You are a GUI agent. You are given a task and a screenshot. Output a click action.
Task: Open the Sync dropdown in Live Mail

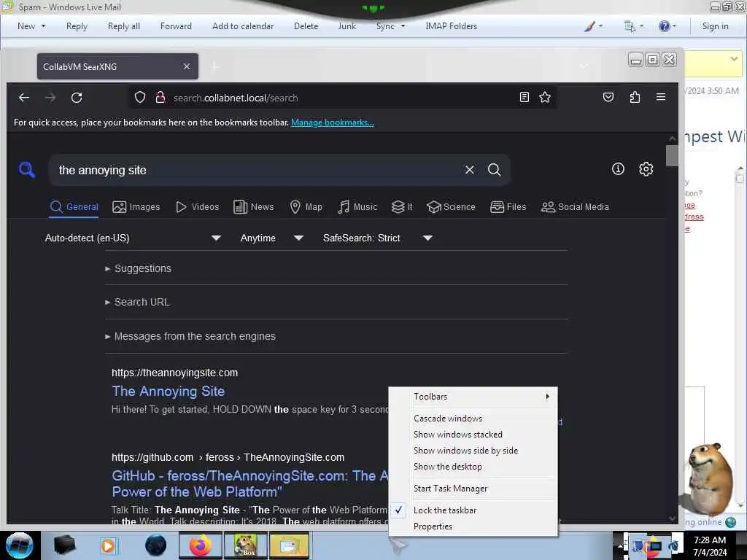coord(391,26)
